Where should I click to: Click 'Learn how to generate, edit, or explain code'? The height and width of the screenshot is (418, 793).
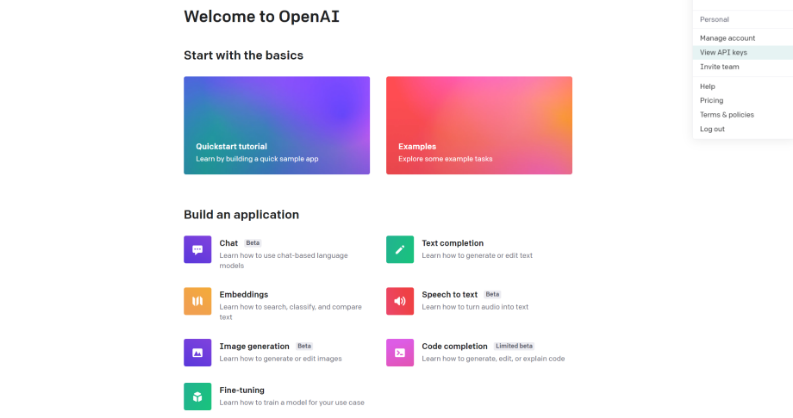point(493,359)
